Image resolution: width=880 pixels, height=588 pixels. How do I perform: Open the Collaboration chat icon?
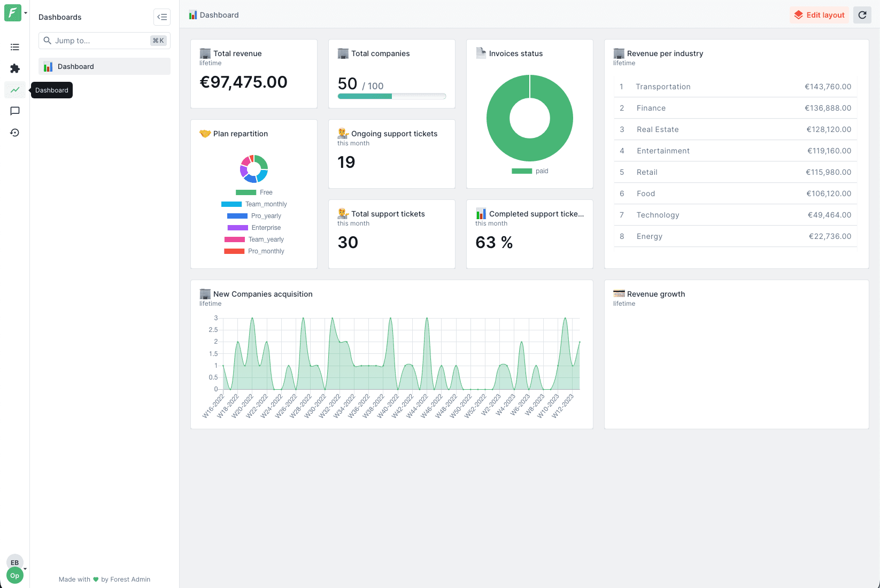click(x=15, y=111)
